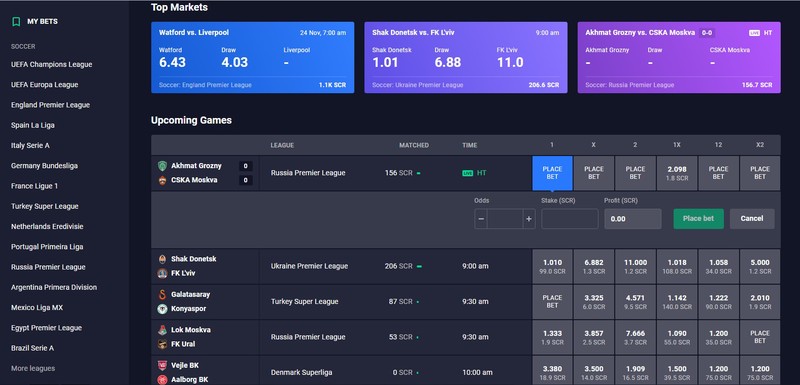Screen dimensions: 800x385
Task: Click the Profit (SCR) field showing 0.00
Action: point(633,219)
